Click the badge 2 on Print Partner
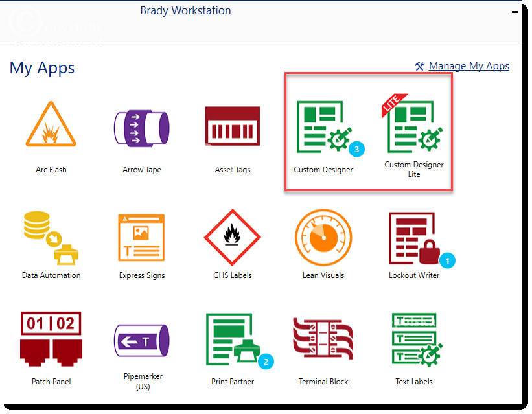The width and height of the screenshot is (532, 414). pyautogui.click(x=266, y=362)
